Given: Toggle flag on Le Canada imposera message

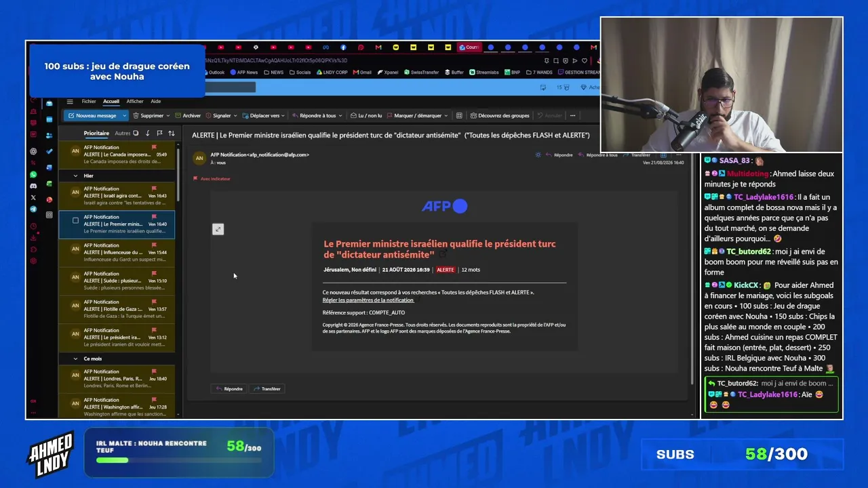Looking at the screenshot, I should tap(154, 147).
